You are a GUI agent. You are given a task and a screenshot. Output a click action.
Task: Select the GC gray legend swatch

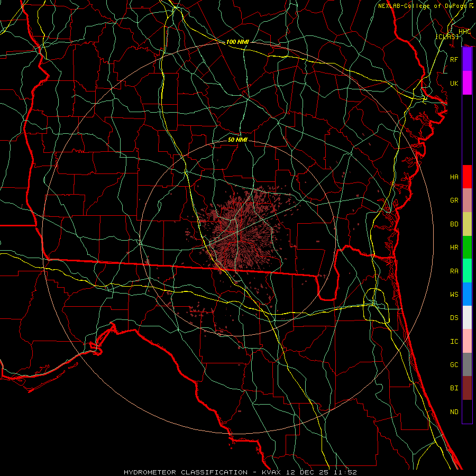click(467, 364)
